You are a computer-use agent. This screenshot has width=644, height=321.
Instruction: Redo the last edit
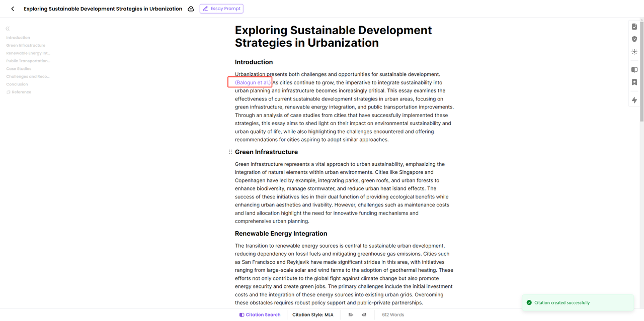click(x=364, y=315)
